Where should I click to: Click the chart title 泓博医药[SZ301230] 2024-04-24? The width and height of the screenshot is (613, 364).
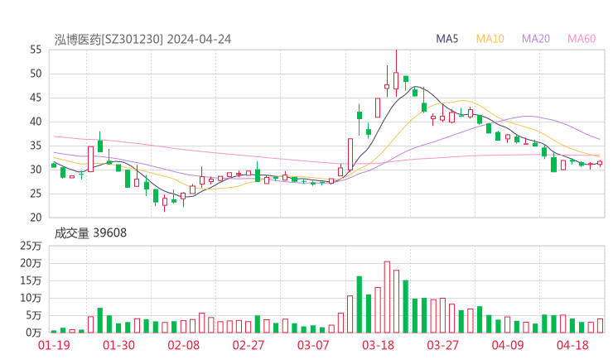[142, 40]
